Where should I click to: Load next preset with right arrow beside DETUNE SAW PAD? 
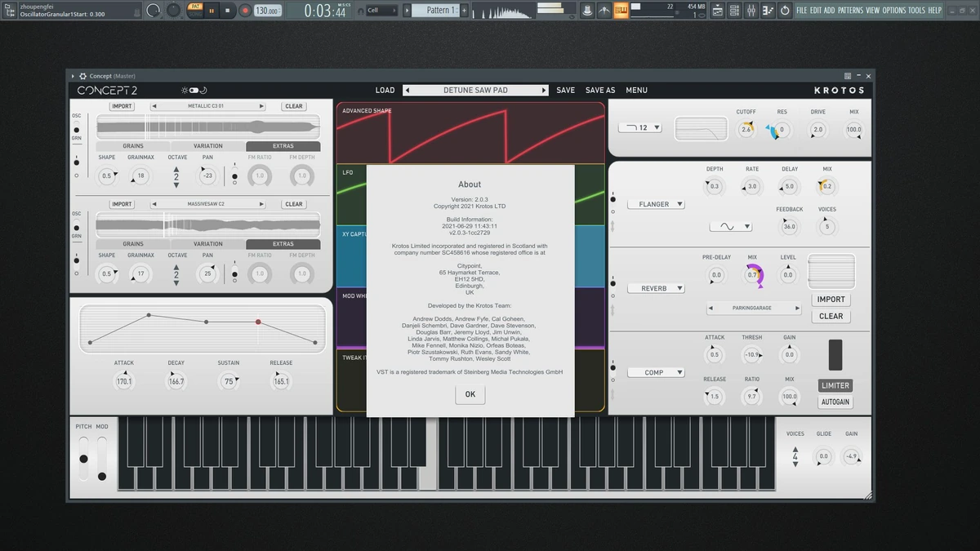click(544, 91)
